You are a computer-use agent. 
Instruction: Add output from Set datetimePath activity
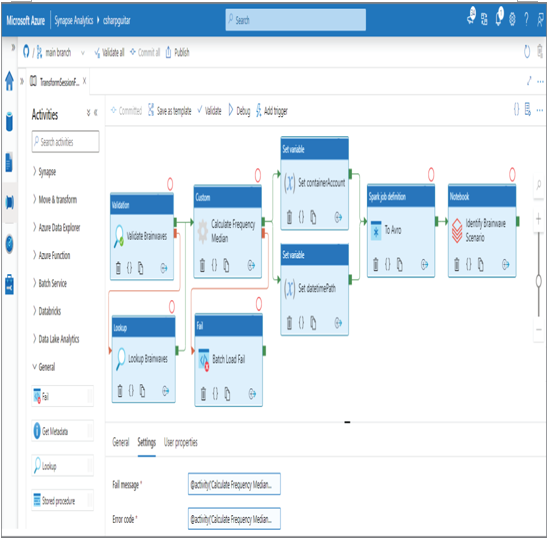point(338,323)
